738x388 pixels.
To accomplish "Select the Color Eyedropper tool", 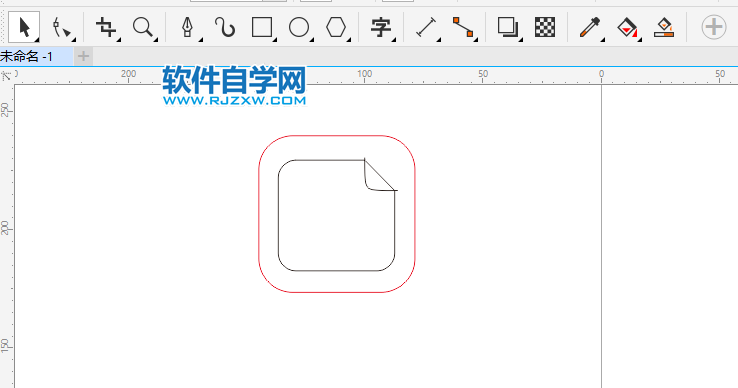I will click(x=590, y=27).
